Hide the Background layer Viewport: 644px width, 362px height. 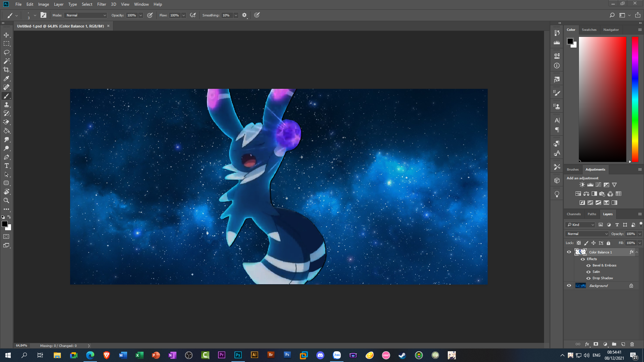569,286
